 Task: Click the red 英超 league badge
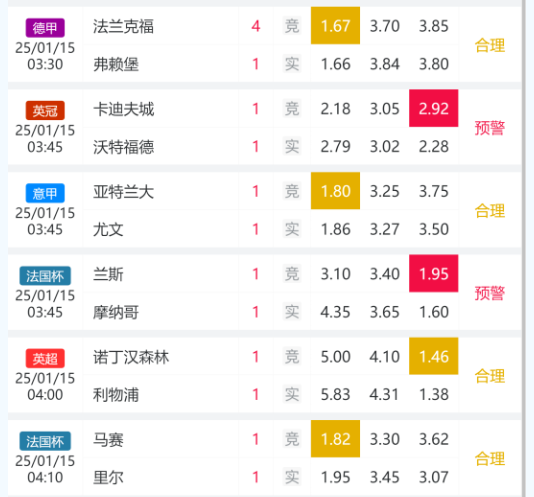pyautogui.click(x=45, y=358)
